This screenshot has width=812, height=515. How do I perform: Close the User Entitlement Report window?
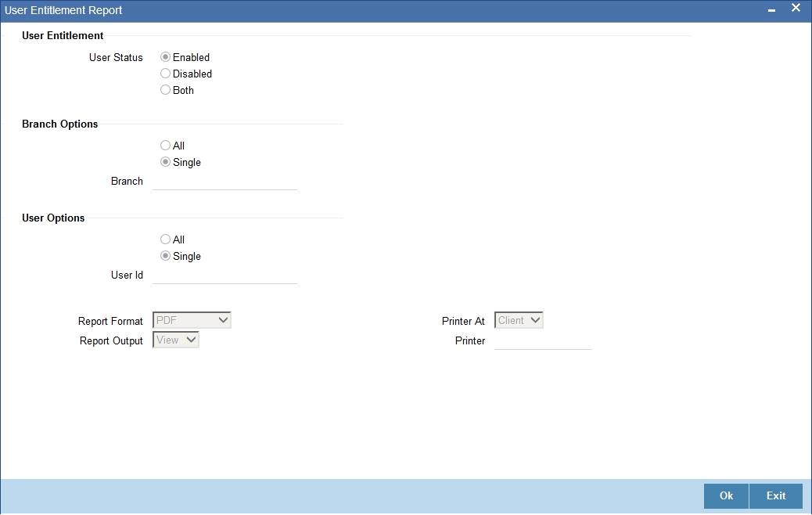[x=796, y=8]
